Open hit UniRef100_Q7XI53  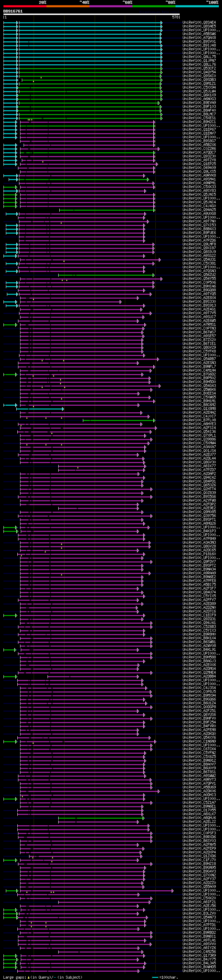pos(199,225)
